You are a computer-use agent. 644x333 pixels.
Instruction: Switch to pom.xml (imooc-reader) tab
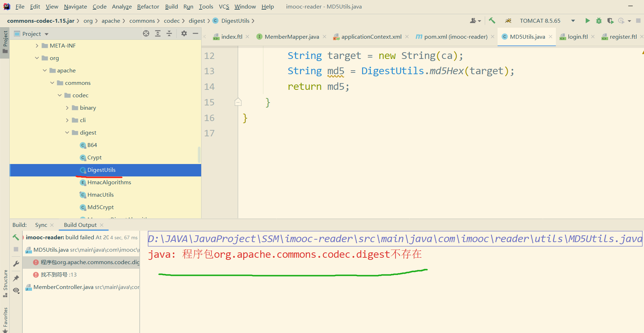pos(455,37)
